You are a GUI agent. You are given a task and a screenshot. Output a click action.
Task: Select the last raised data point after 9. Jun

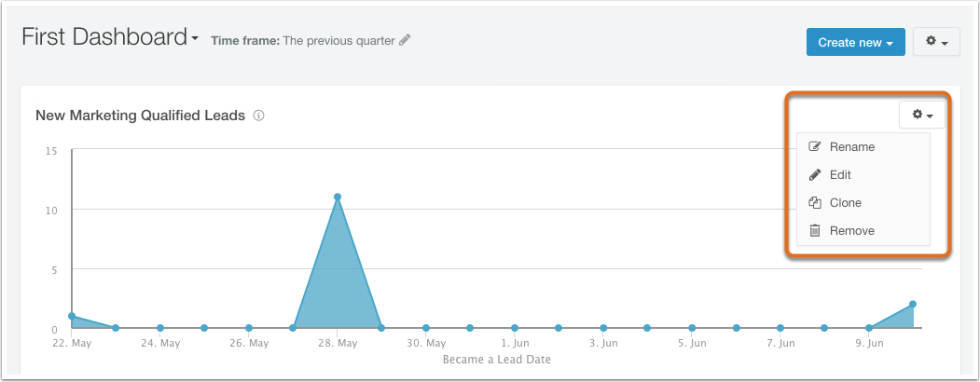tap(913, 304)
